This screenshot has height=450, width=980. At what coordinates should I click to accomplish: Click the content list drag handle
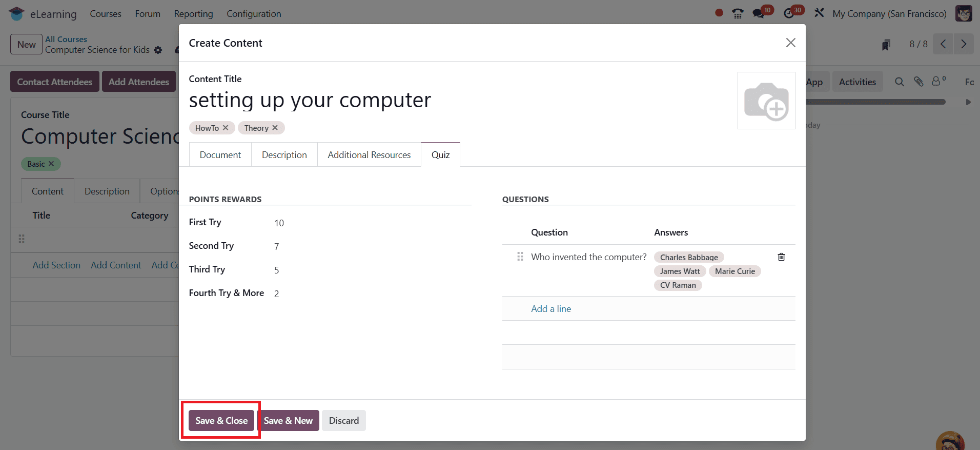coord(22,239)
